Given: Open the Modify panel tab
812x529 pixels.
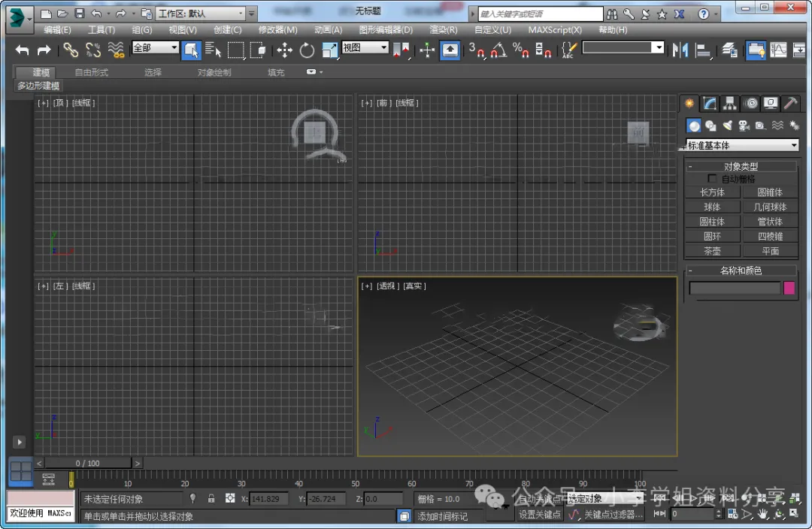Looking at the screenshot, I should (x=710, y=104).
